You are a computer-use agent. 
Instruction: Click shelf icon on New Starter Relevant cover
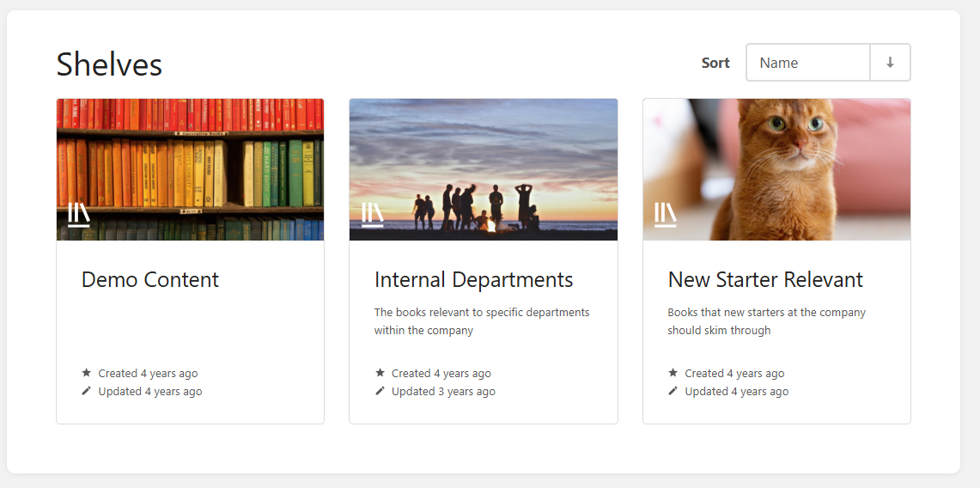click(x=666, y=214)
